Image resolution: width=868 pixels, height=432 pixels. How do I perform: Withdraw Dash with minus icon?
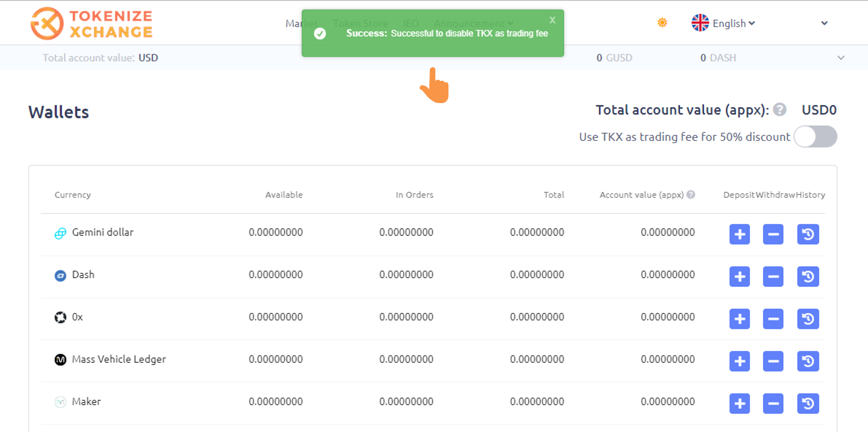tap(773, 277)
